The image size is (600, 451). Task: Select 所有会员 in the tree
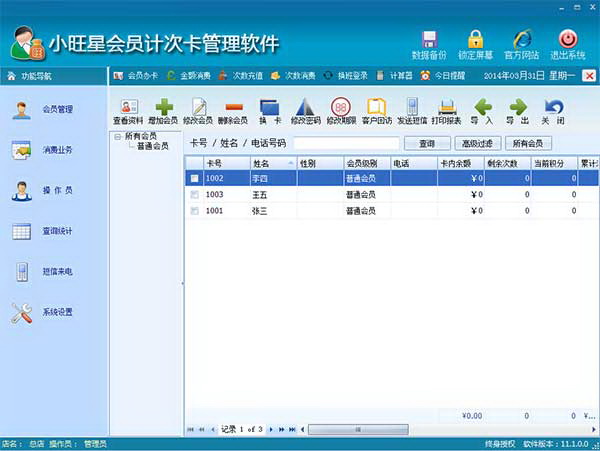pyautogui.click(x=141, y=136)
